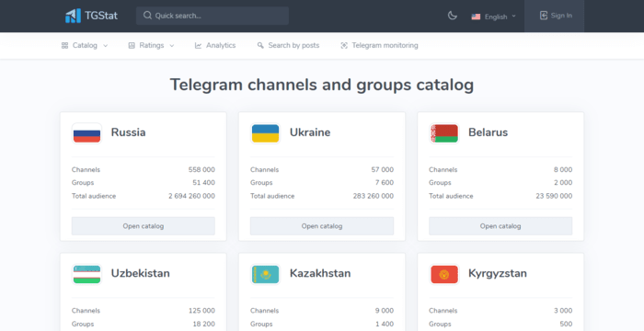Click the magnifier icon in Quick search

click(147, 16)
